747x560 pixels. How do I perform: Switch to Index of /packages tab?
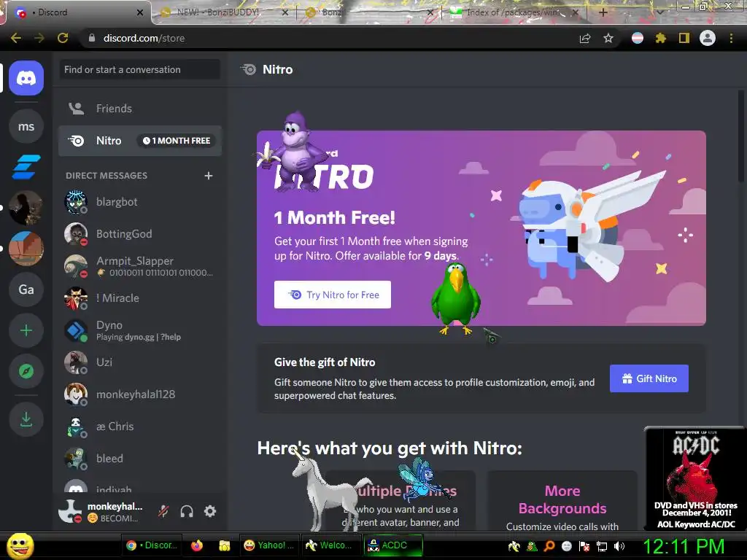(514, 12)
